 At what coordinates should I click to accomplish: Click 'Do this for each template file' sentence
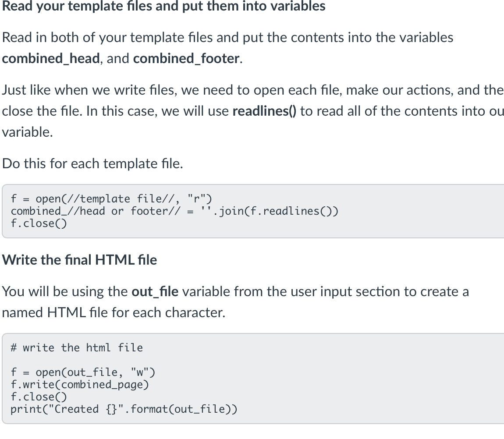coord(92,164)
